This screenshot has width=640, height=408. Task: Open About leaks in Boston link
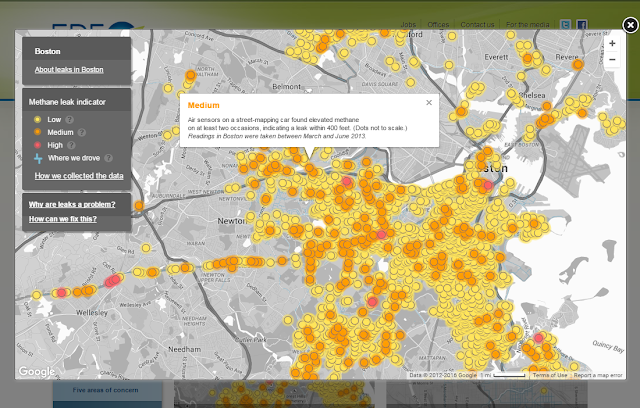(x=69, y=70)
